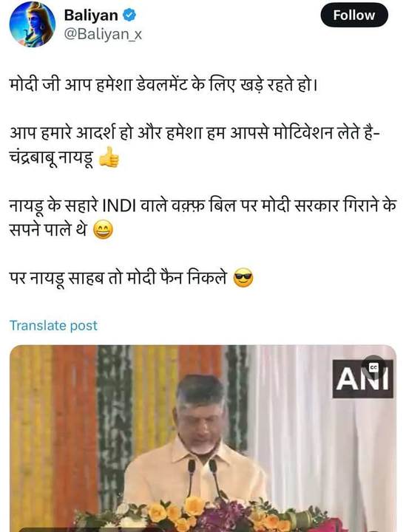
Task: Click the flower arrangement at the video's bottom
Action: 203,514
